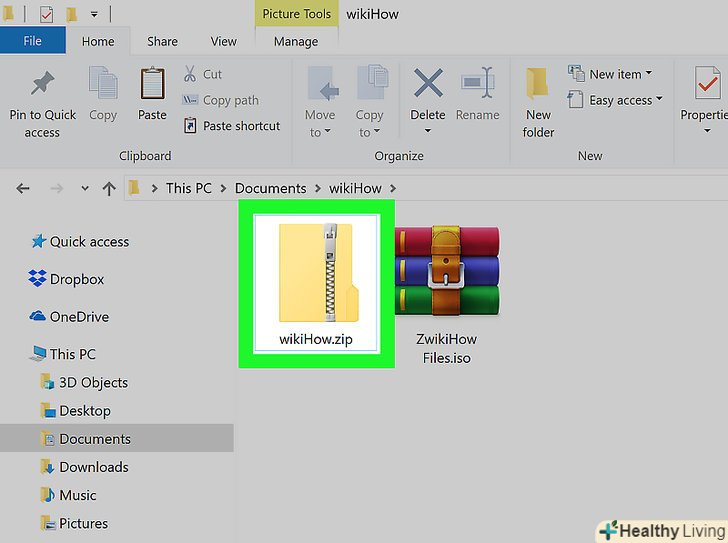Image resolution: width=728 pixels, height=543 pixels.
Task: Open Desktop folder in sidebar
Action: pyautogui.click(x=76, y=411)
